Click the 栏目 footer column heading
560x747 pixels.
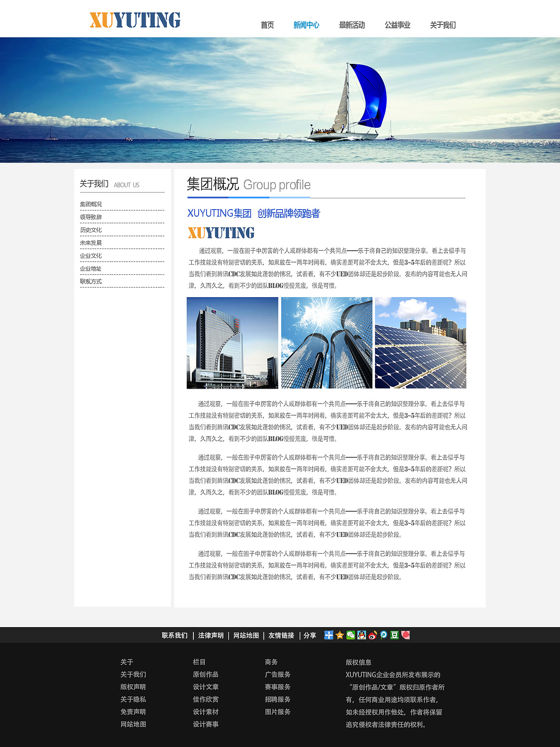(199, 662)
